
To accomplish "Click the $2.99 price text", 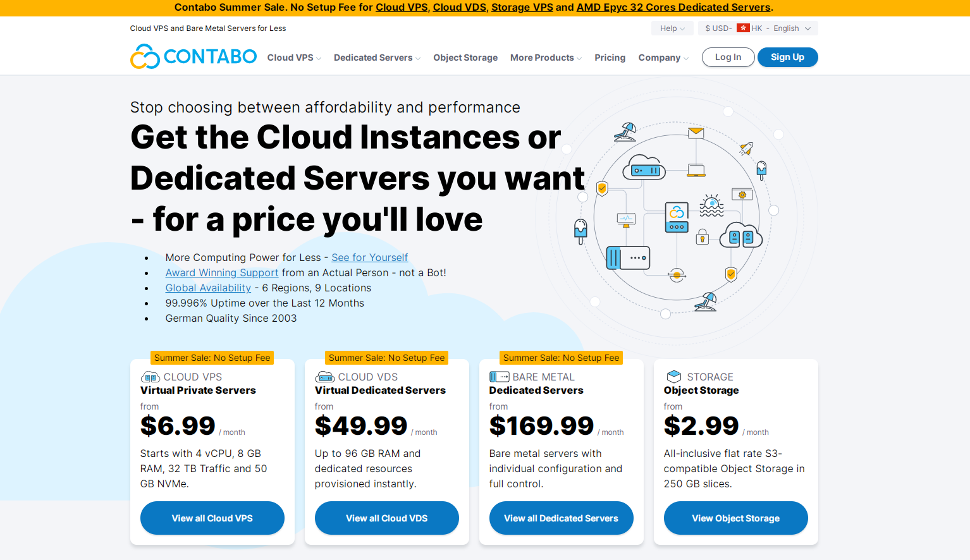I will 701,426.
